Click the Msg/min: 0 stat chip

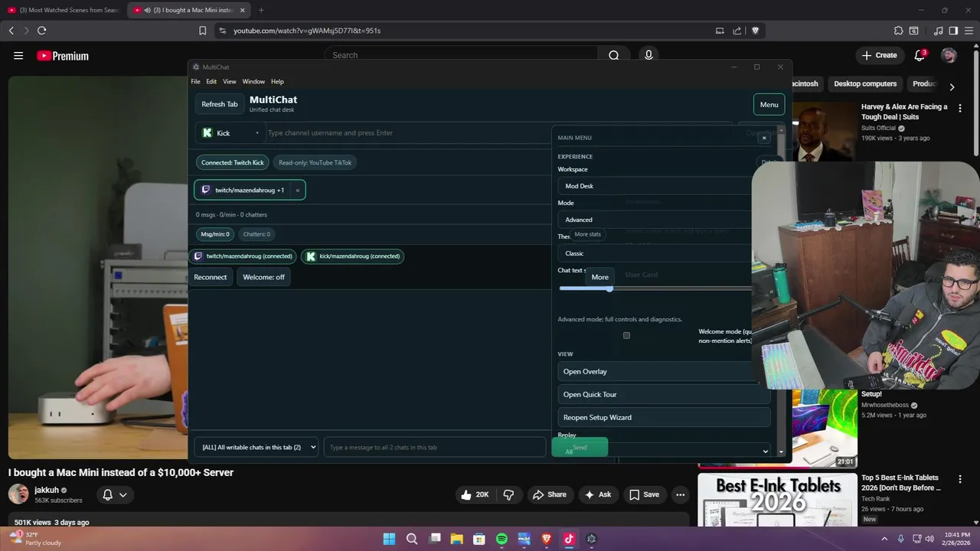pos(215,234)
